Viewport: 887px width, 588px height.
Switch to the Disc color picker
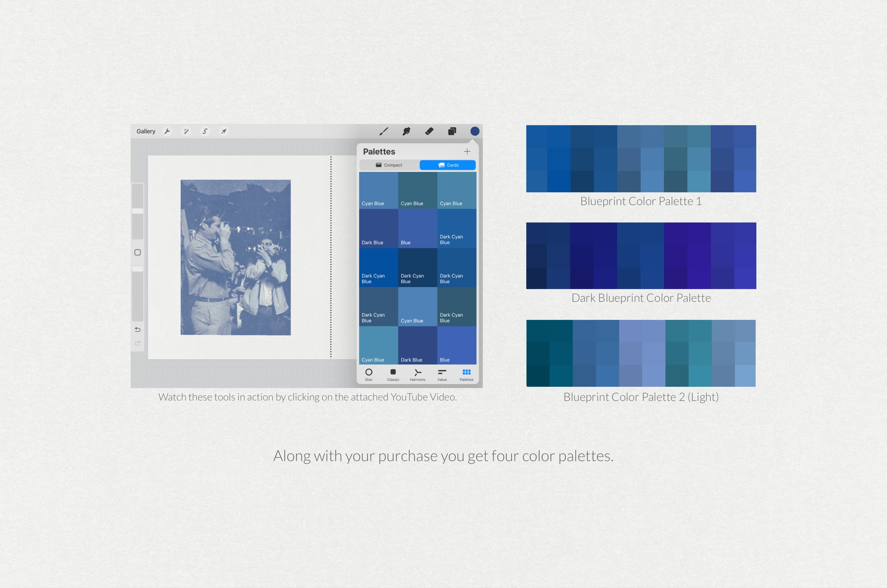coord(369,374)
